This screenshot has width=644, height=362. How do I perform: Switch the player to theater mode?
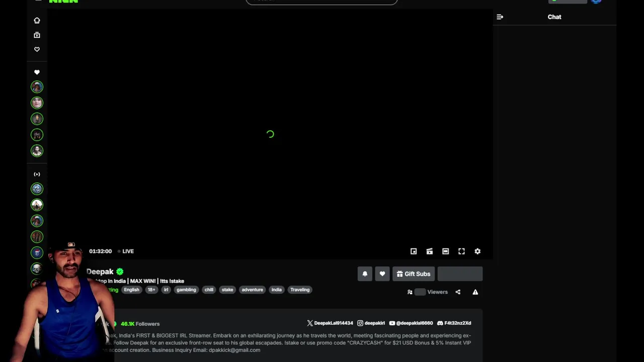(x=445, y=251)
